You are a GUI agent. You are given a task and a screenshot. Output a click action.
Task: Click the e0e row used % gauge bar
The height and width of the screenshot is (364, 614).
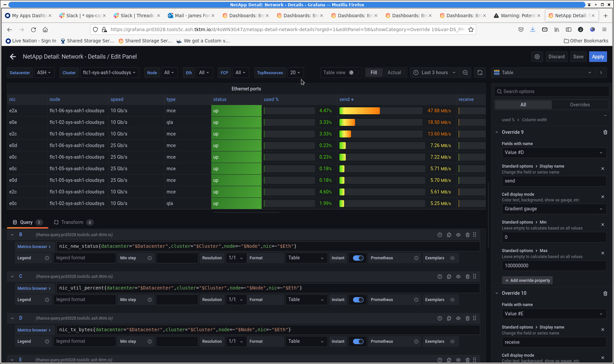(x=289, y=122)
